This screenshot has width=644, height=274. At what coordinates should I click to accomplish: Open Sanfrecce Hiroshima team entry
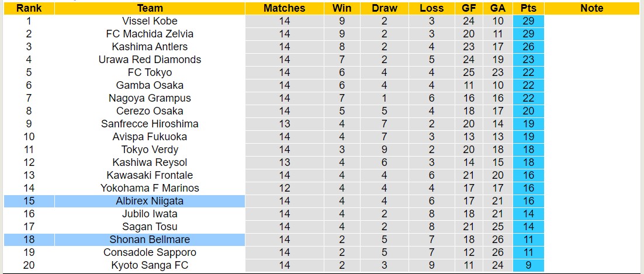pos(150,124)
